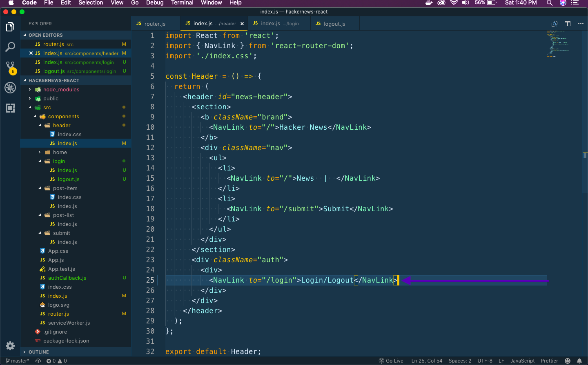
Task: Click Ln 25, Col 54 cursor position
Action: tap(427, 361)
